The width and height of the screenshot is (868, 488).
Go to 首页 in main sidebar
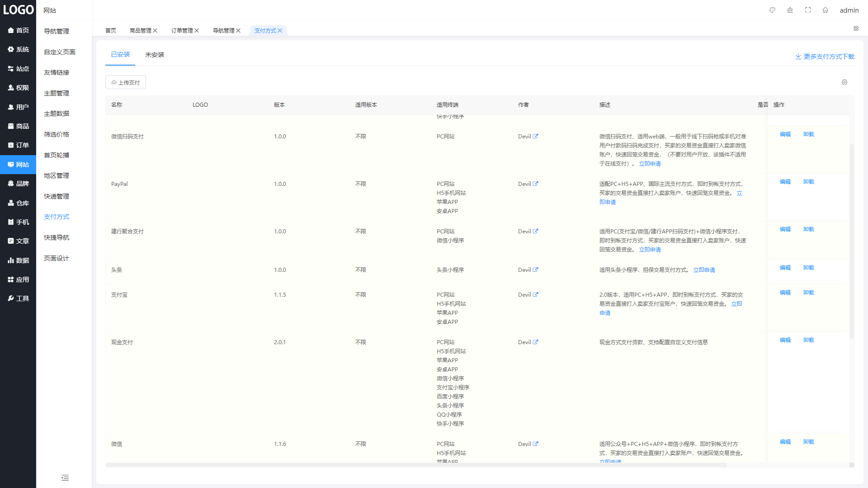pos(18,30)
